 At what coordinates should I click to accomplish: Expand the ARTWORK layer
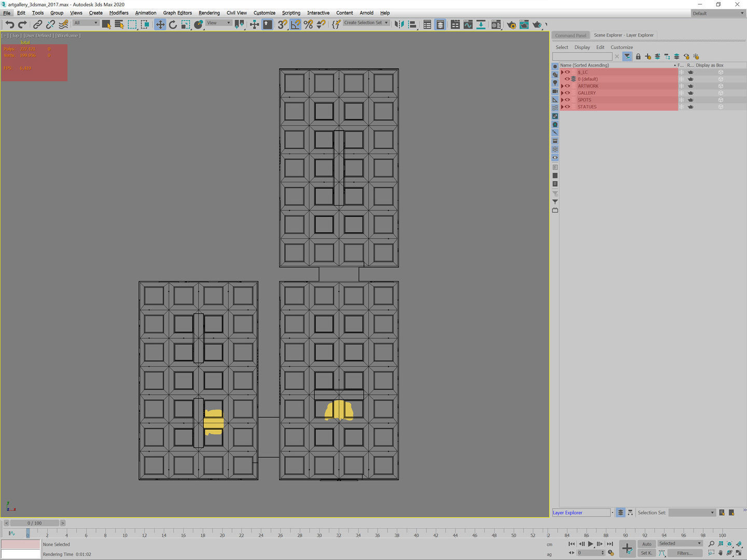coord(562,86)
